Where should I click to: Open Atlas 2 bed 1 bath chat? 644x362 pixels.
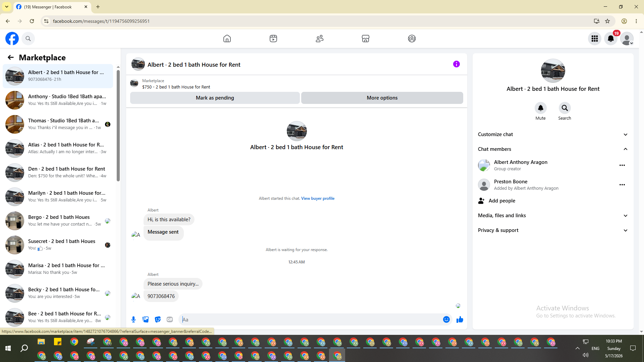(58, 148)
